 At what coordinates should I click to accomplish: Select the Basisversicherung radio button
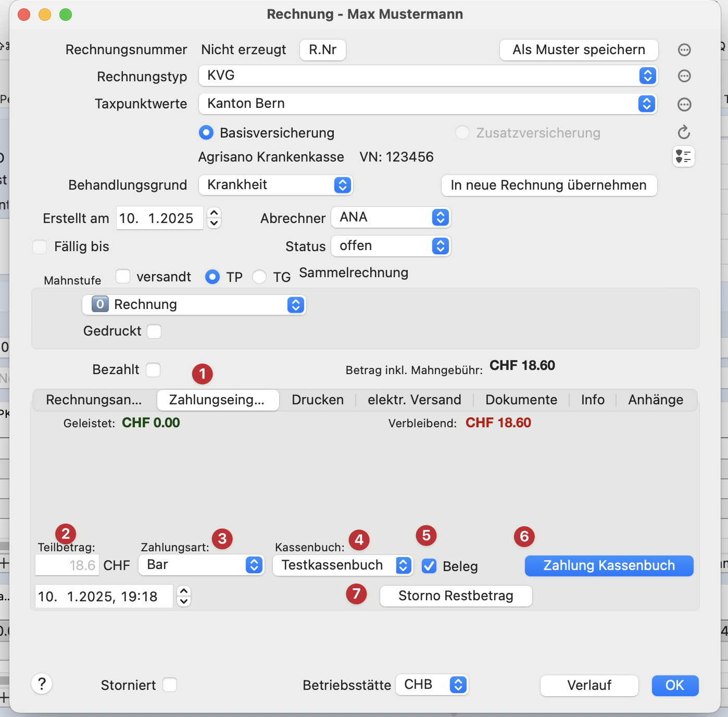[206, 133]
